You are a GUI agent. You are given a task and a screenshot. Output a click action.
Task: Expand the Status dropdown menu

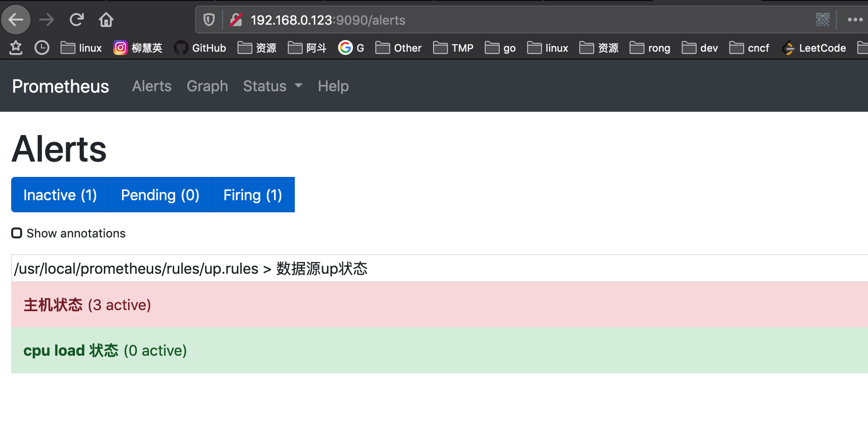pyautogui.click(x=273, y=86)
